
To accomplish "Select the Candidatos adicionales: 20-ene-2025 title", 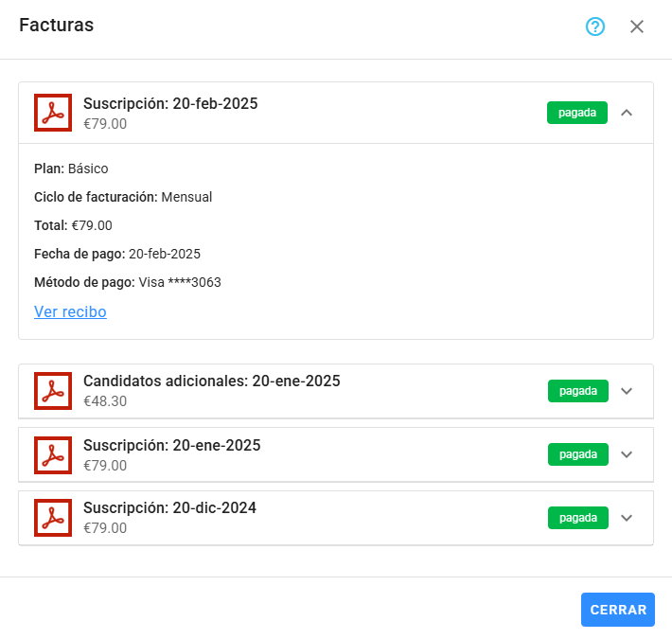I will tap(211, 381).
